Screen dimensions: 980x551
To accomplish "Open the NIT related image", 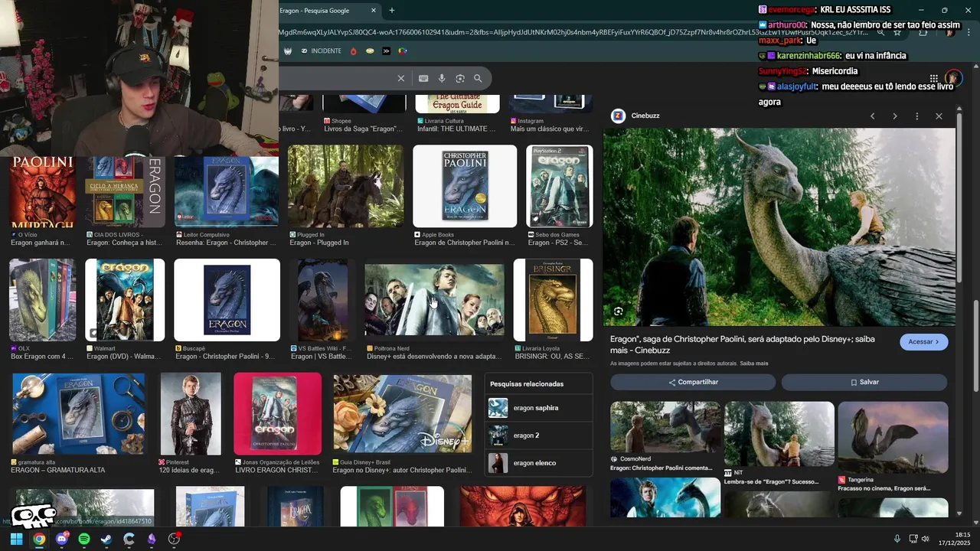I will 779,434.
